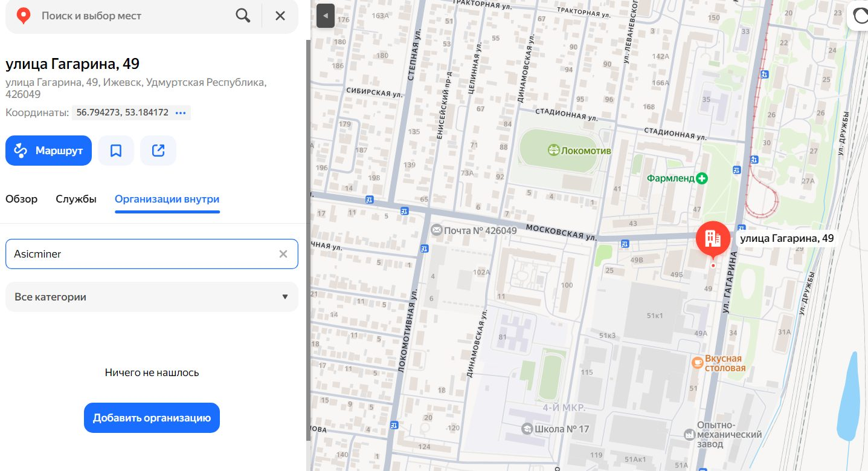Click the red building map pin
The height and width of the screenshot is (471, 868).
tap(713, 239)
